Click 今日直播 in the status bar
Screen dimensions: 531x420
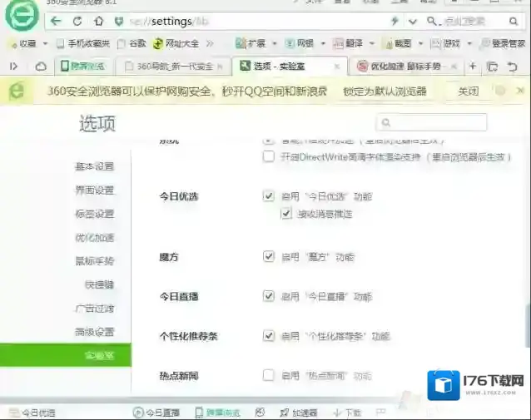click(x=156, y=413)
